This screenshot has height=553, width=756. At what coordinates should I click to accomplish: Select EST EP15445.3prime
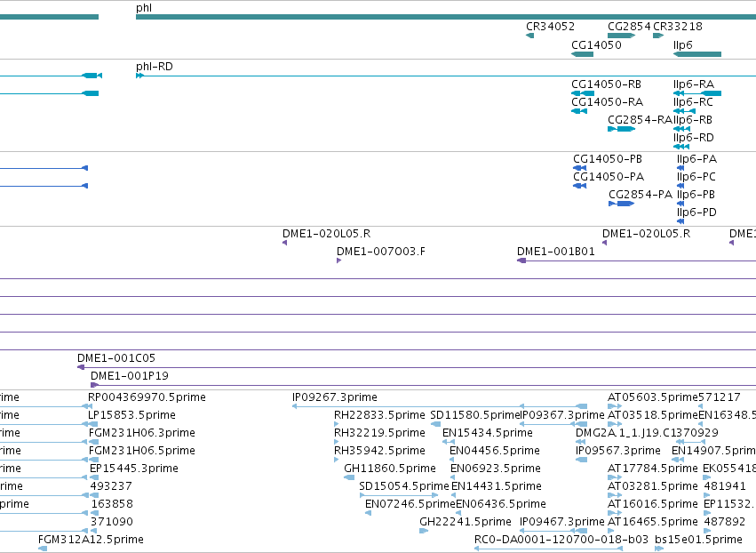(134, 469)
